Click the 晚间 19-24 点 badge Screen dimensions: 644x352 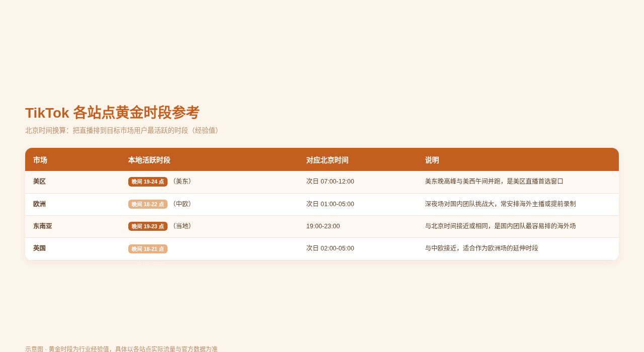pyautogui.click(x=148, y=182)
